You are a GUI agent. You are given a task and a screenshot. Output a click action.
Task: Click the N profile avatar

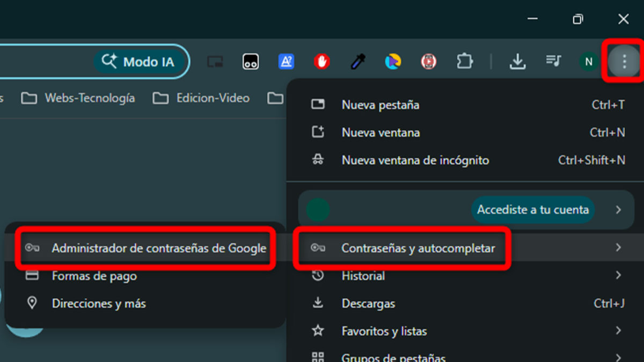(x=589, y=62)
